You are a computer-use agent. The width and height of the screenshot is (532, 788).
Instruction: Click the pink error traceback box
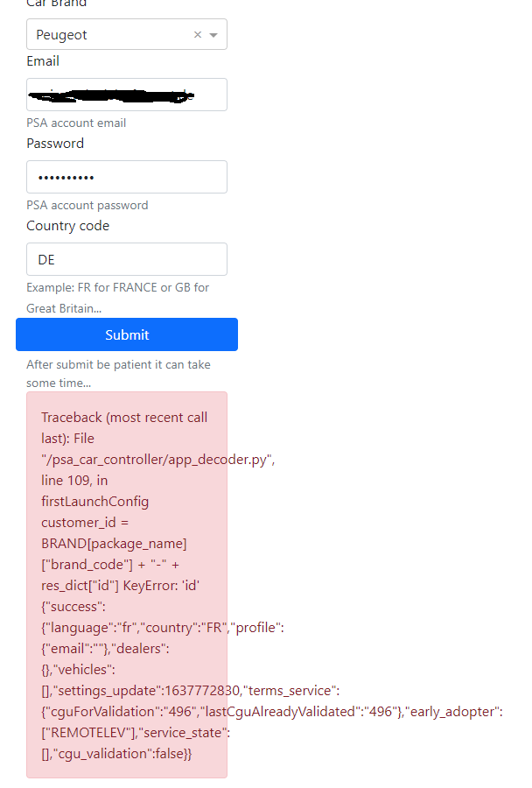[x=127, y=587]
